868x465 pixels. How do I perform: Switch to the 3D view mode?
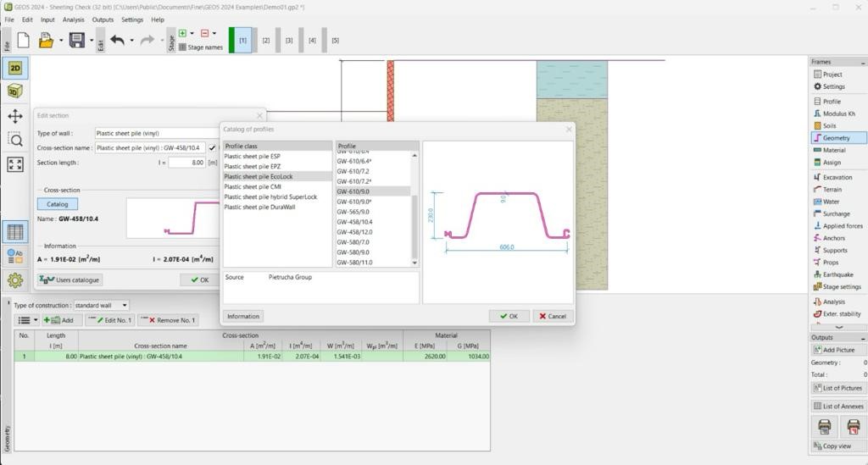(15, 91)
